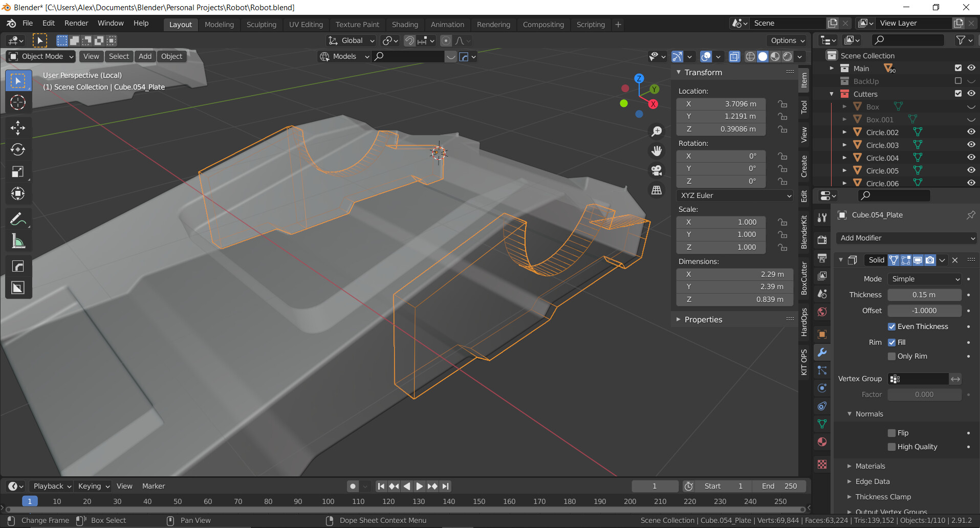This screenshot has height=528, width=980.
Task: Select the Measure tool
Action: pyautogui.click(x=18, y=241)
